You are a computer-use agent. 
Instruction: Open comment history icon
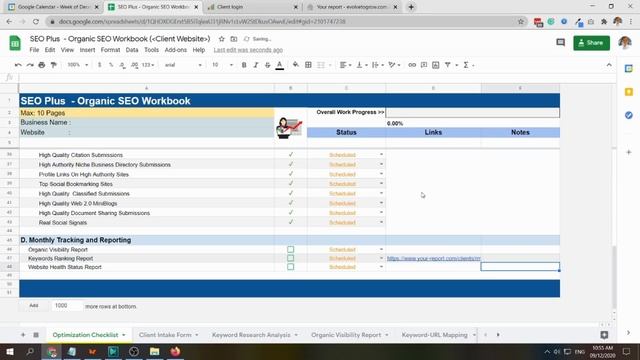[561, 42]
